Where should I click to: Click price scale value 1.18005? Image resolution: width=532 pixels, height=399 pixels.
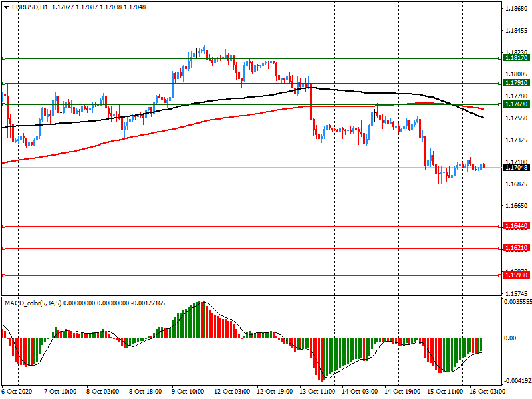coord(517,74)
